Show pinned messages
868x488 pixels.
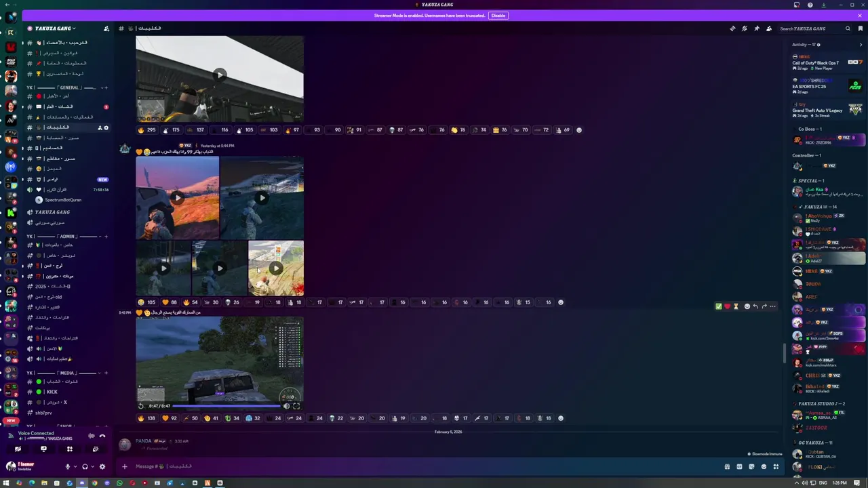[757, 28]
